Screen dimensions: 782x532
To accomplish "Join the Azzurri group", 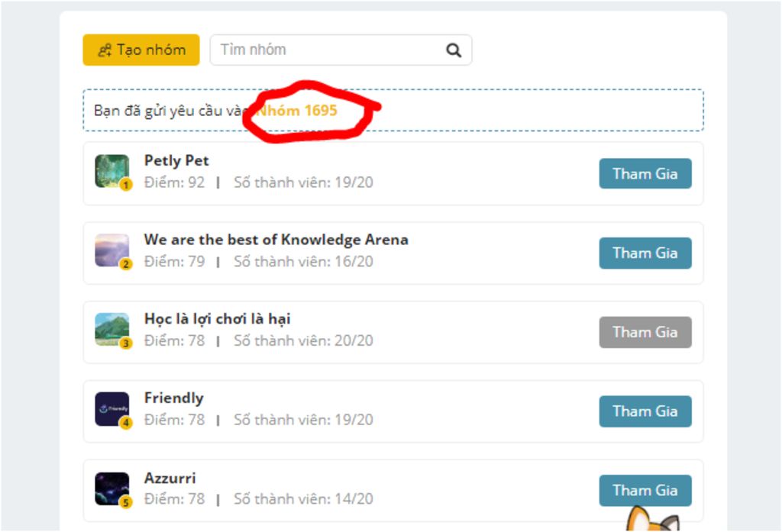I will (645, 491).
